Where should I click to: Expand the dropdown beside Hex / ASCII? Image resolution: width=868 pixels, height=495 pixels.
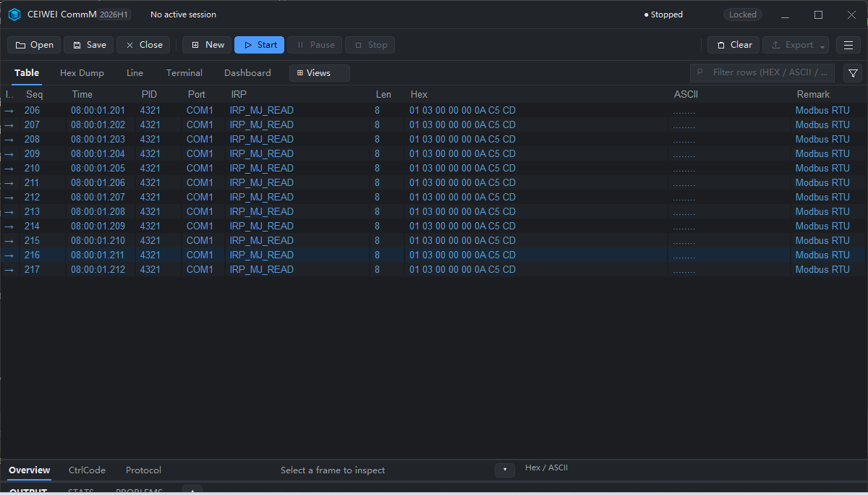pos(505,470)
